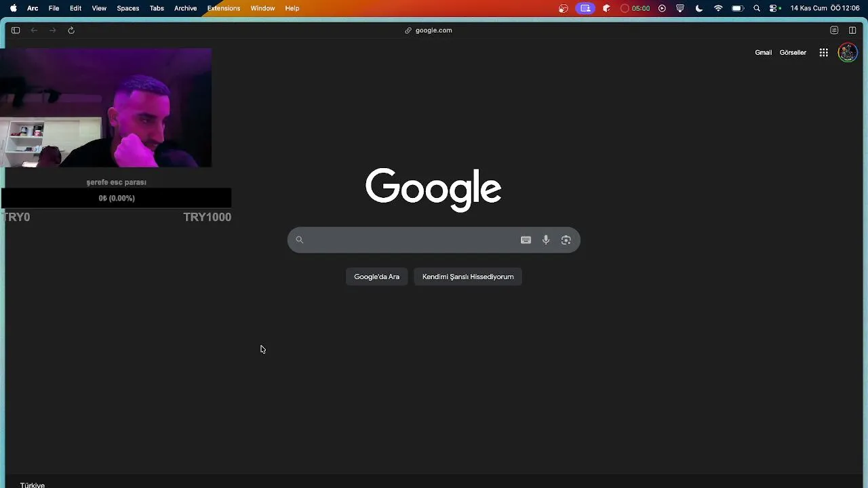The height and width of the screenshot is (488, 868).
Task: Open split view icon in Arc toolbar
Action: [x=852, y=30]
